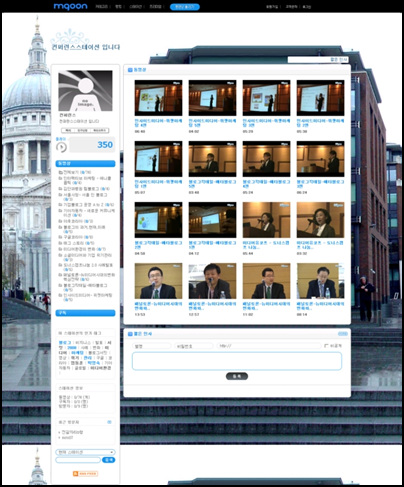Click the dark submit button under guestbook textbox
Viewport: 404px width, 487px height.
coord(237,376)
